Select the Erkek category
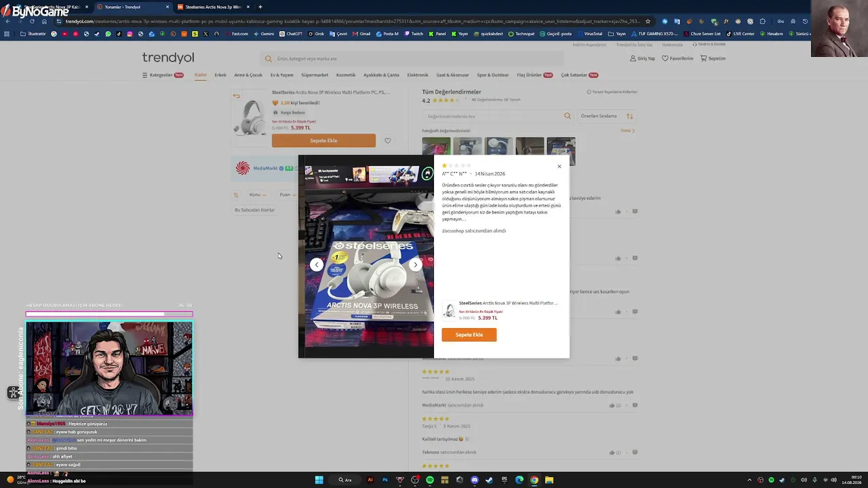This screenshot has width=868, height=488. click(220, 75)
